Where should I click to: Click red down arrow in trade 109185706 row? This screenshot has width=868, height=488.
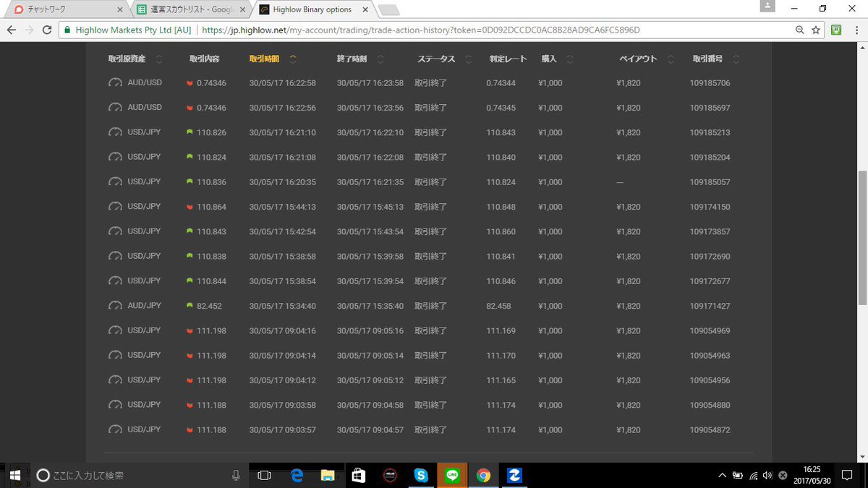190,83
